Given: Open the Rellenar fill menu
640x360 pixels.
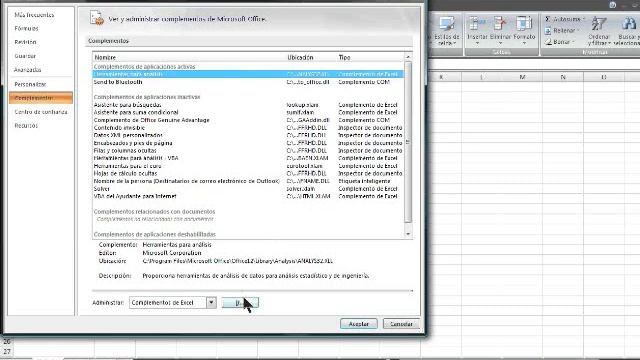Looking at the screenshot, I should click(561, 31).
